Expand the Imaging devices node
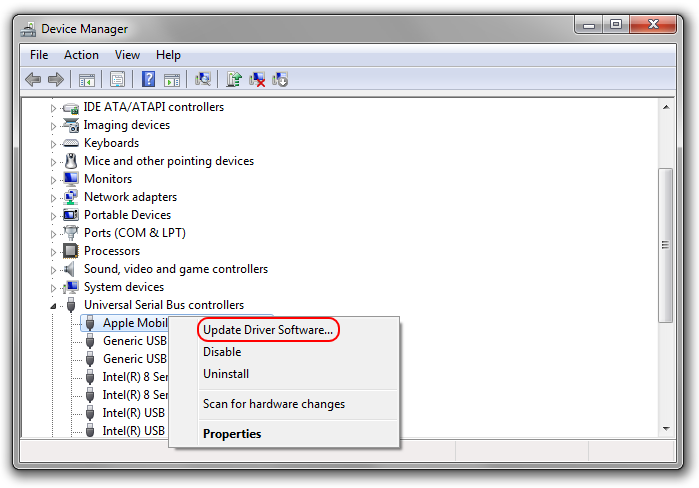 [x=53, y=126]
